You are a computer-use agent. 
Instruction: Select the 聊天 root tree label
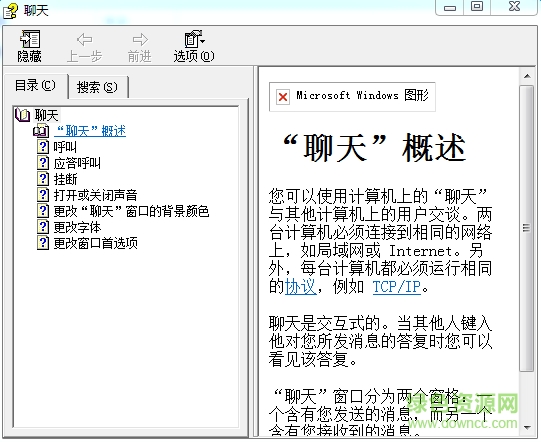pos(46,115)
